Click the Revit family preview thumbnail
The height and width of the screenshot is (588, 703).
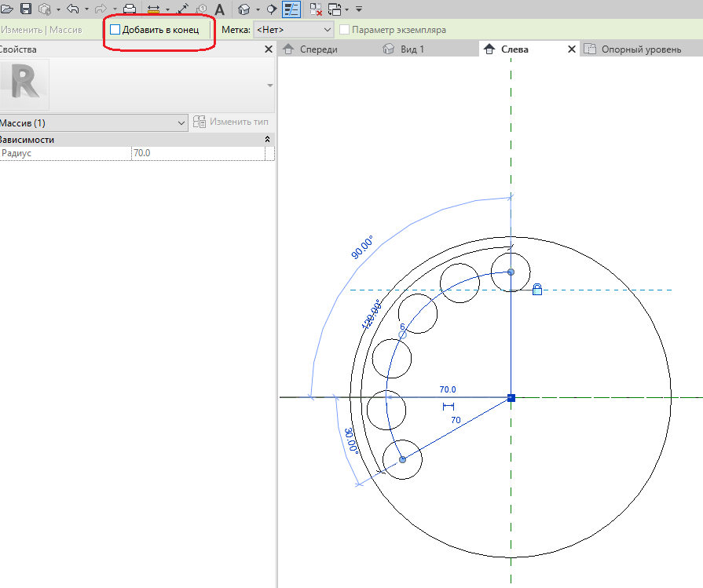click(24, 84)
